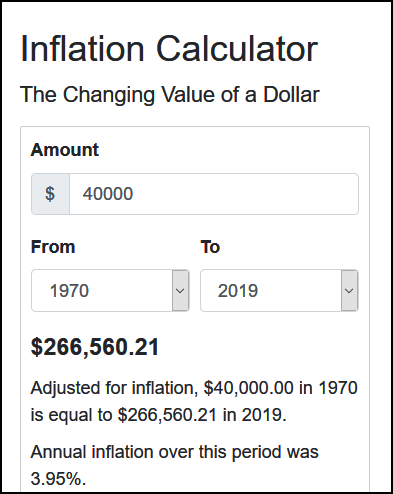The width and height of the screenshot is (393, 494).
Task: Click the Inflation Calculator heading
Action: 169,49
